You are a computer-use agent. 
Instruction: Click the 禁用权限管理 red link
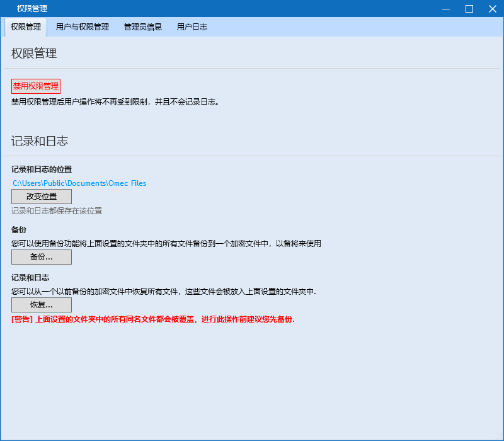coord(36,86)
